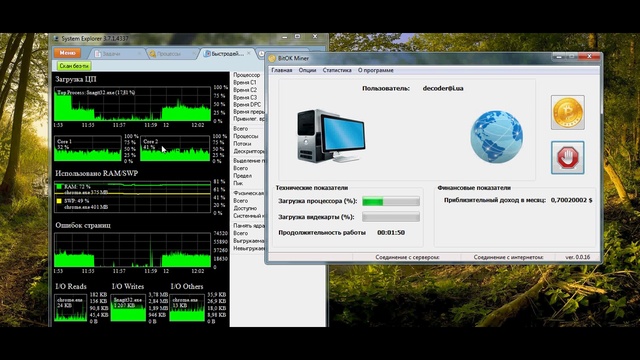The width and height of the screenshot is (640, 360).
Task: Open the orange Меню button
Action: (67, 53)
